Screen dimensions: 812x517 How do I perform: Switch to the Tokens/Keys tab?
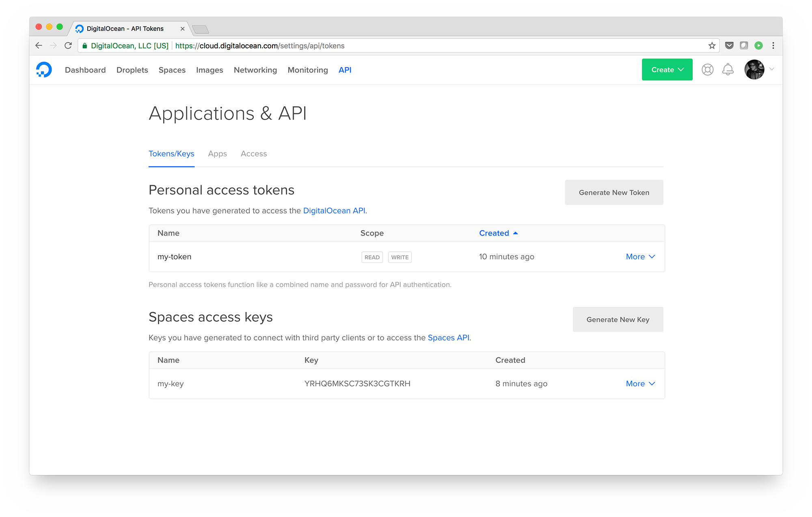171,154
